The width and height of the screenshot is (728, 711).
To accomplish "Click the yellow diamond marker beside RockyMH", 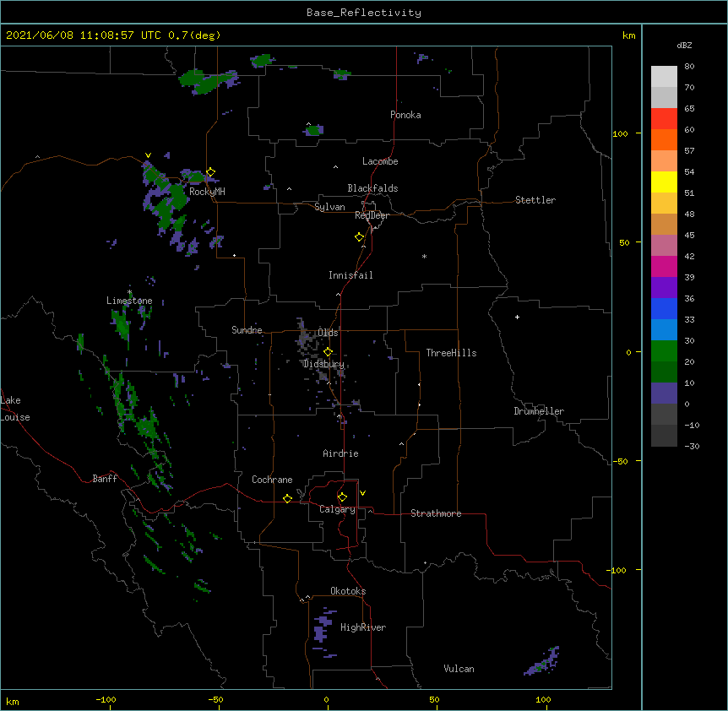I will [210, 172].
